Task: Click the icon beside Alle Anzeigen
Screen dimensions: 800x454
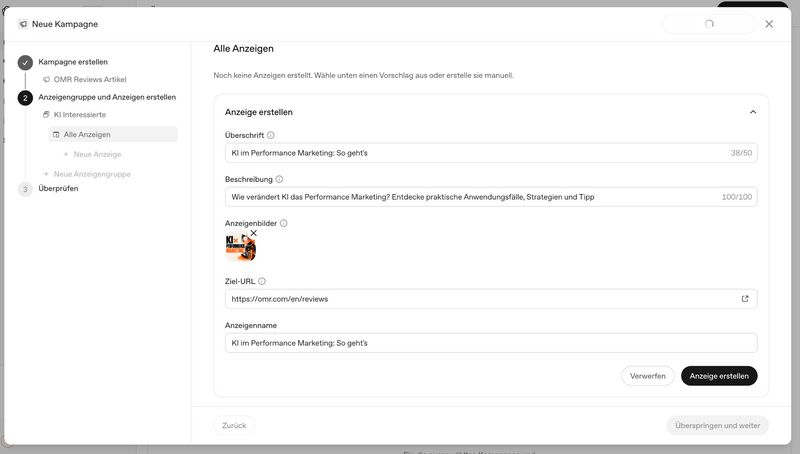Action: [56, 135]
